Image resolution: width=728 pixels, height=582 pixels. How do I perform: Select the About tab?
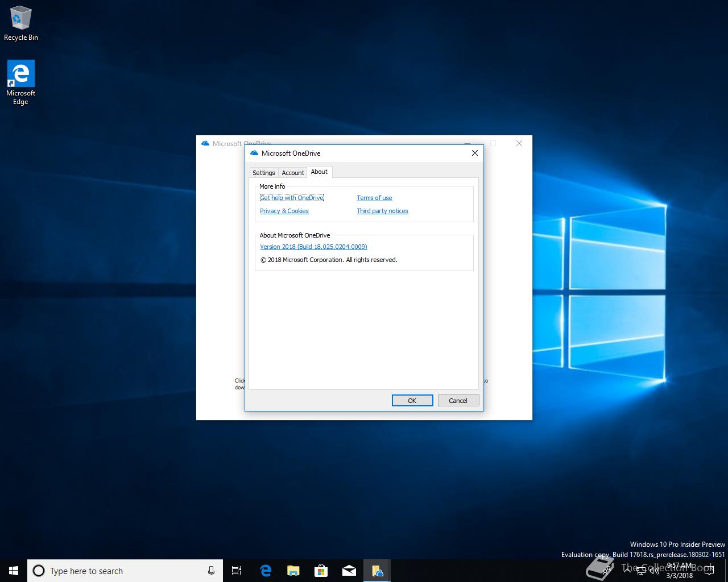319,172
